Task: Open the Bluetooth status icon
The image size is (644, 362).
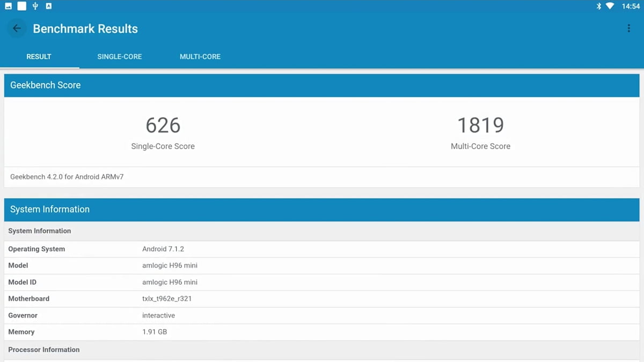Action: pyautogui.click(x=598, y=6)
